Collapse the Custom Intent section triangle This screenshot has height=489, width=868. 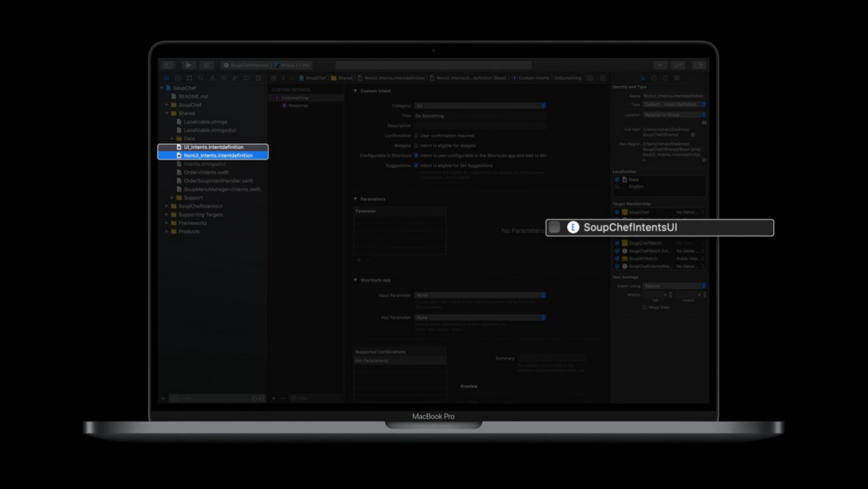(x=355, y=91)
